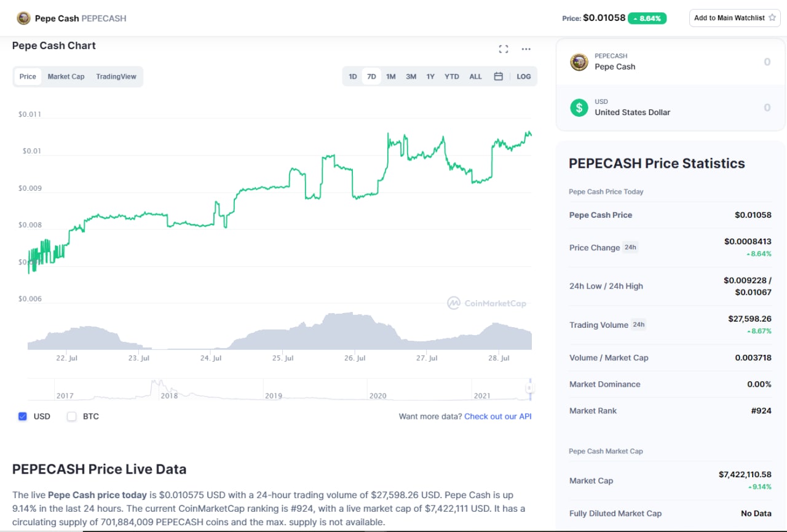The width and height of the screenshot is (787, 532).
Task: Switch to the Market Cap chart tab
Action: [66, 76]
